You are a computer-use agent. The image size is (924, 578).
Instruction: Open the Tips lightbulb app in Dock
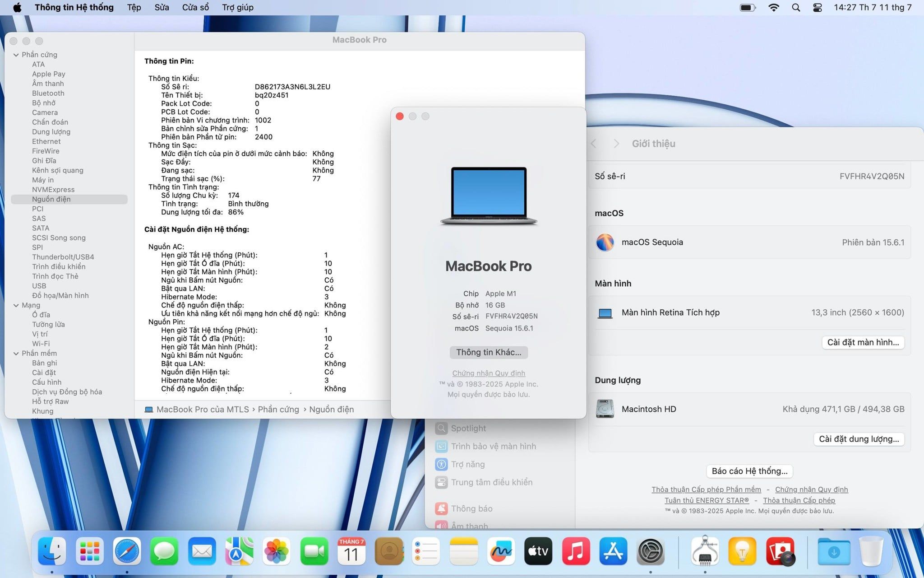click(x=743, y=551)
